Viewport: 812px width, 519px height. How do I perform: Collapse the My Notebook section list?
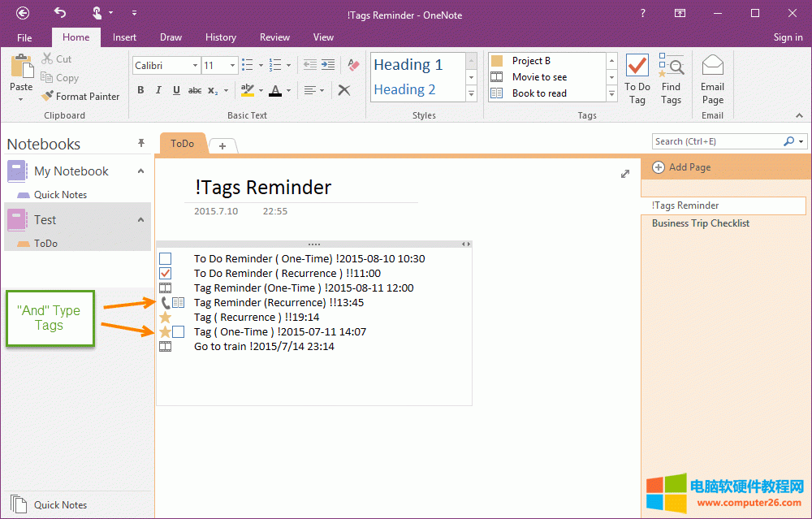140,171
